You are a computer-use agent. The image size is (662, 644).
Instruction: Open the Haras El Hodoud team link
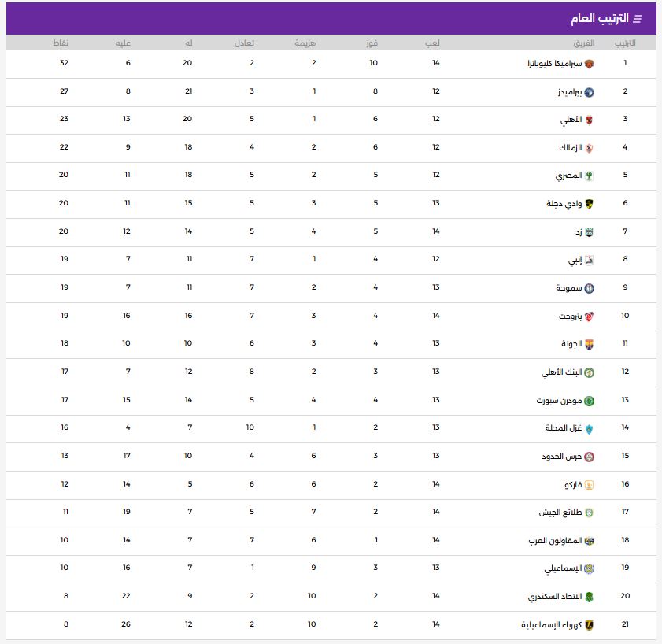pos(559,456)
